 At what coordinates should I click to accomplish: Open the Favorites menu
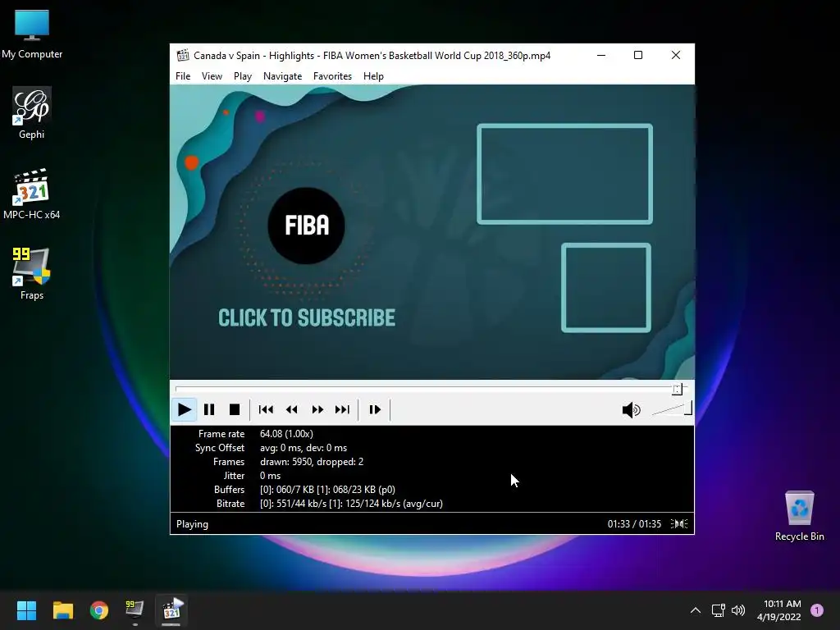(x=332, y=76)
